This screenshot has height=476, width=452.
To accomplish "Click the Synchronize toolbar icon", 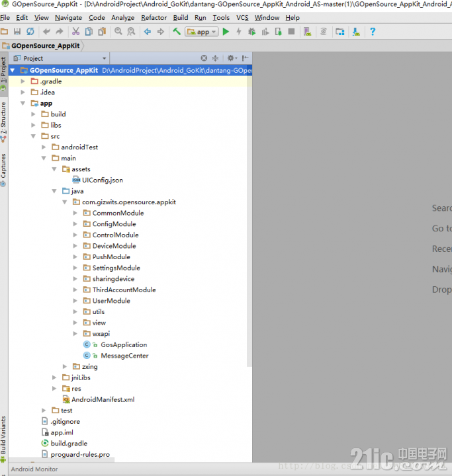I will 30,32.
